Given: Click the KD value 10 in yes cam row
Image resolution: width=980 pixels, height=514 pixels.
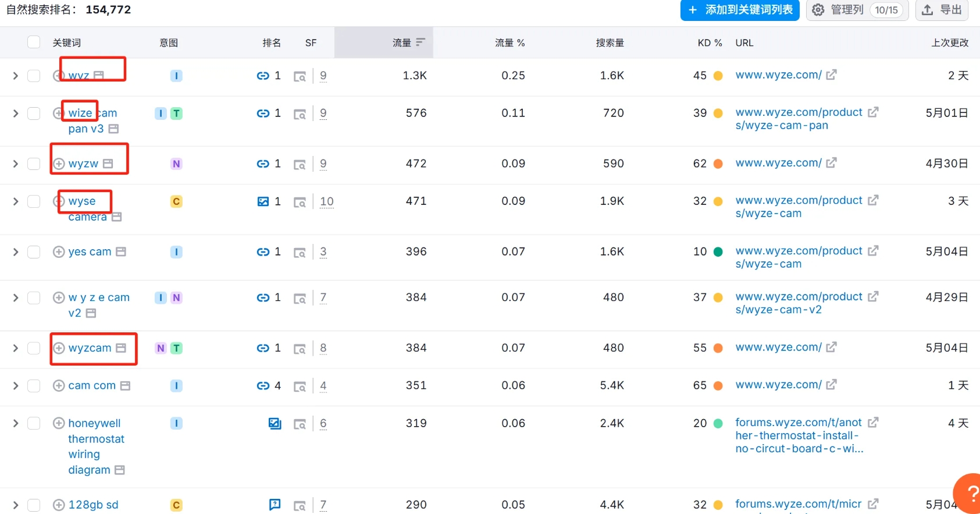Looking at the screenshot, I should point(700,251).
